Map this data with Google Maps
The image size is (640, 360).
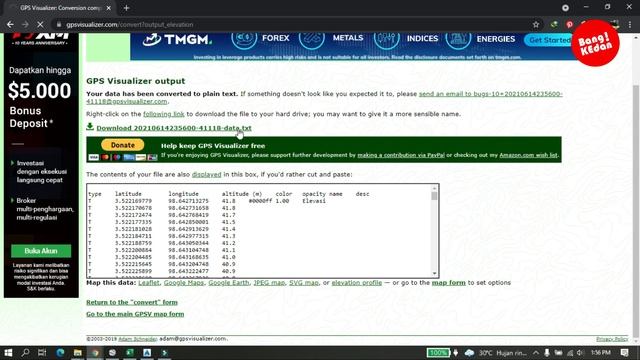click(x=184, y=282)
